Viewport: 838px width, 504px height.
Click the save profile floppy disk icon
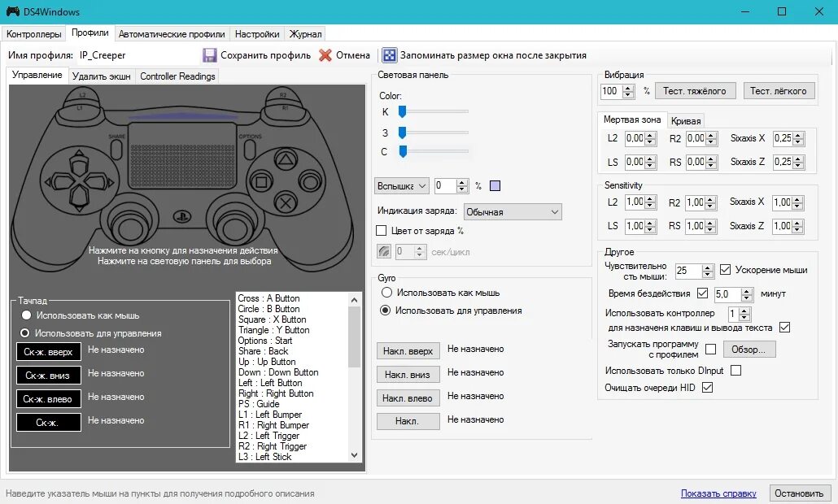pos(209,55)
